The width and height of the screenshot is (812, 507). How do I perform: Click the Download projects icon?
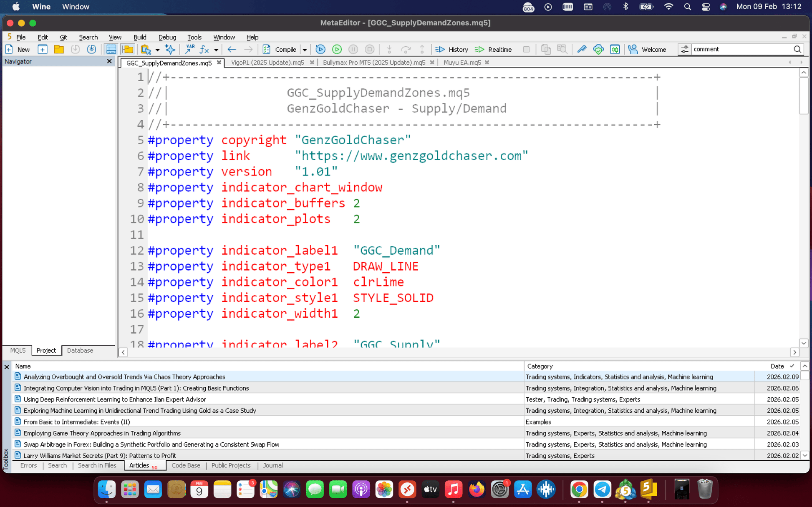(x=91, y=49)
